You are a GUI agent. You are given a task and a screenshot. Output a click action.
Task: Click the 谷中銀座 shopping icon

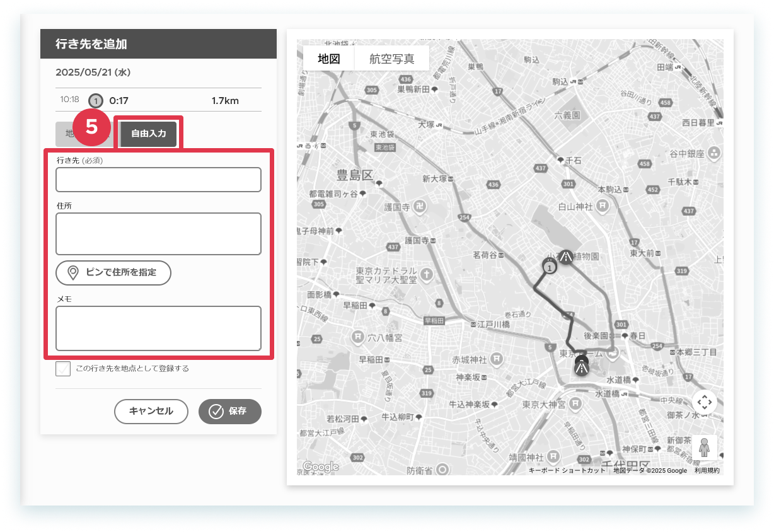tap(714, 153)
